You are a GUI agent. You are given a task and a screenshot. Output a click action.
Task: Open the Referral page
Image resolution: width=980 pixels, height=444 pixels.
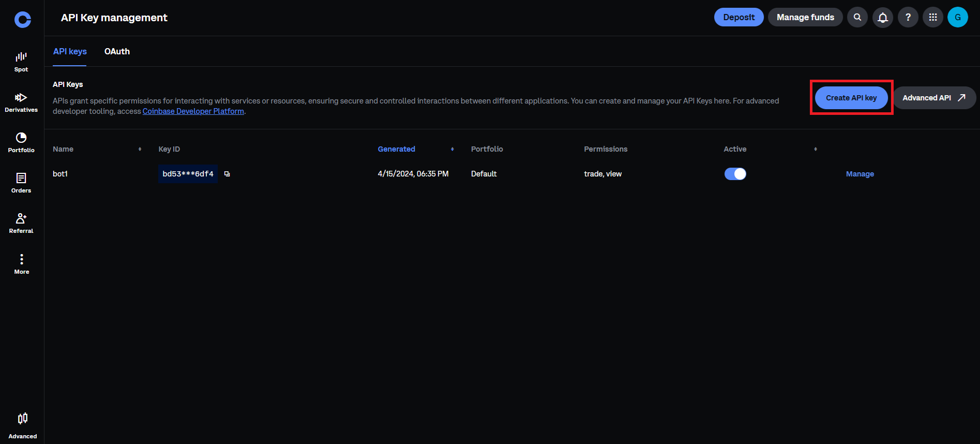click(21, 224)
